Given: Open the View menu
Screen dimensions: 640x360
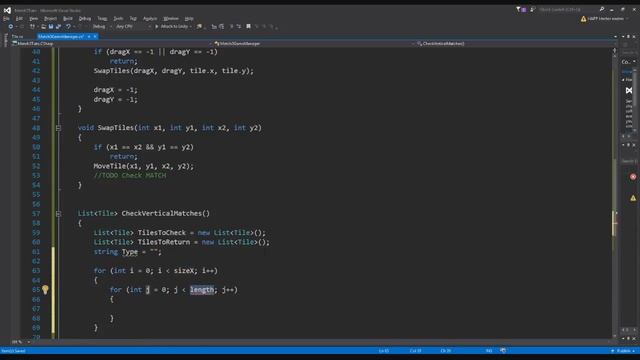Looking at the screenshot, I should point(33,19).
